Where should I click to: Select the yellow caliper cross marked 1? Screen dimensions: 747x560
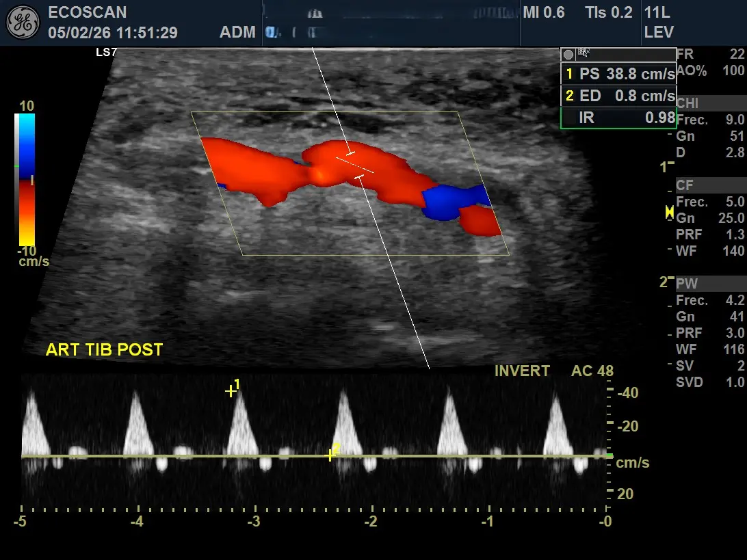[231, 391]
